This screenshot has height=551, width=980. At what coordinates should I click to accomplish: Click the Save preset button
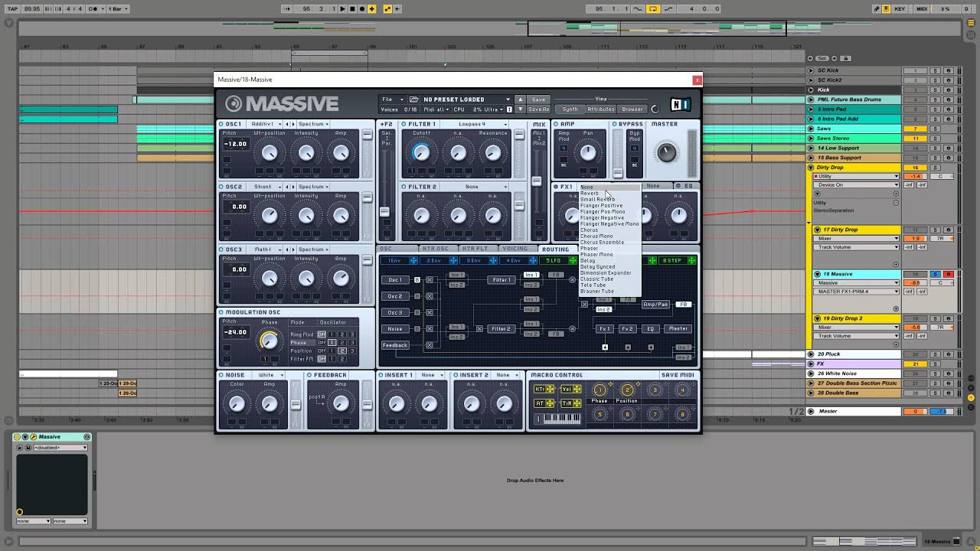(x=539, y=99)
